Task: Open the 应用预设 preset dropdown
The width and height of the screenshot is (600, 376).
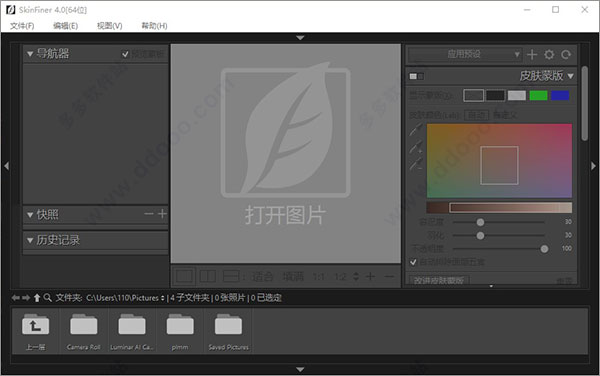Action: click(465, 55)
